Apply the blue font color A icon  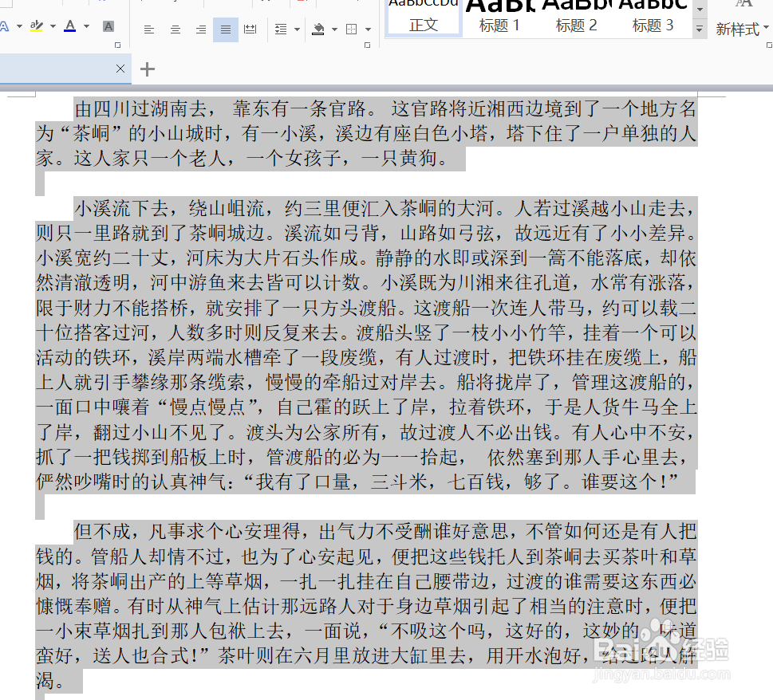click(70, 26)
